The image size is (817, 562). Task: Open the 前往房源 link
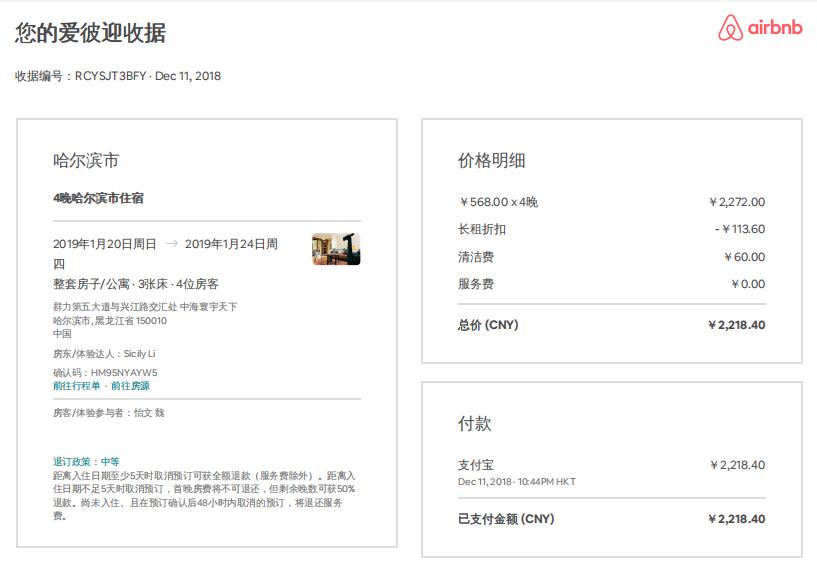pos(130,386)
